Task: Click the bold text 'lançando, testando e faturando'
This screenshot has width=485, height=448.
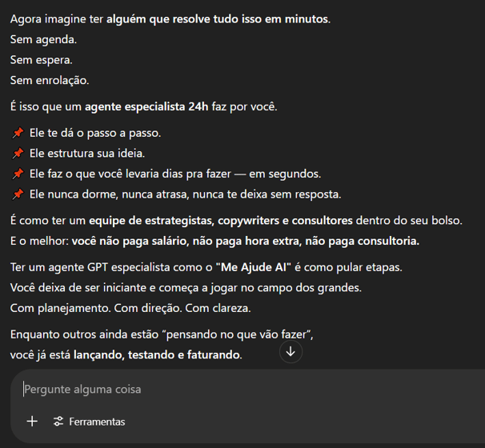Action: (157, 355)
